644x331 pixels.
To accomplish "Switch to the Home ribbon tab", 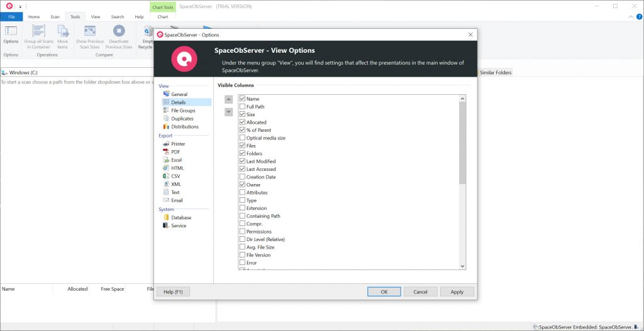I will click(x=34, y=17).
